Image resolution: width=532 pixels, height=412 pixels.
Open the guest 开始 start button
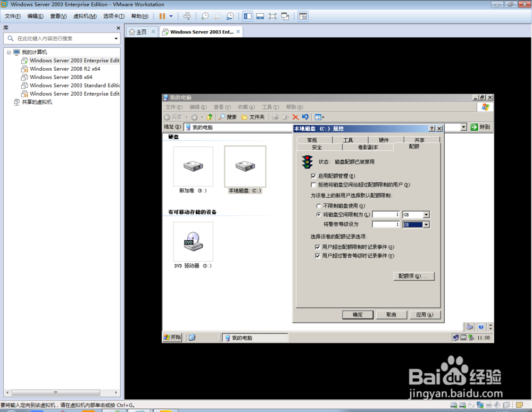pyautogui.click(x=173, y=337)
